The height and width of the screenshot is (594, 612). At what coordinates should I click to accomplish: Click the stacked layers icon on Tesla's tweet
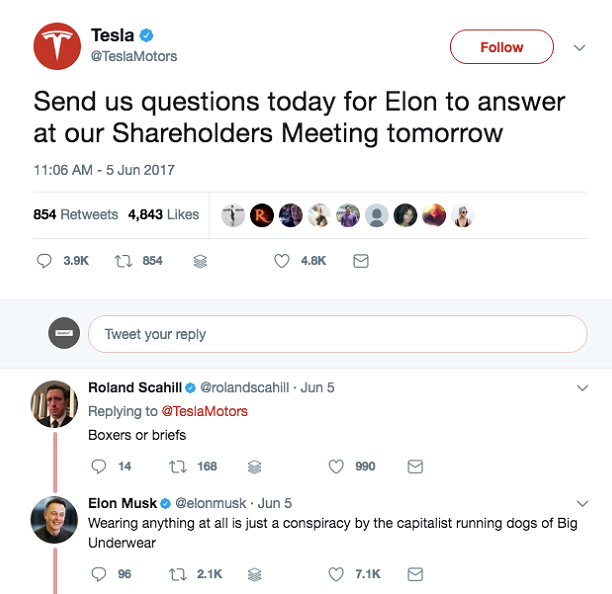(x=200, y=261)
